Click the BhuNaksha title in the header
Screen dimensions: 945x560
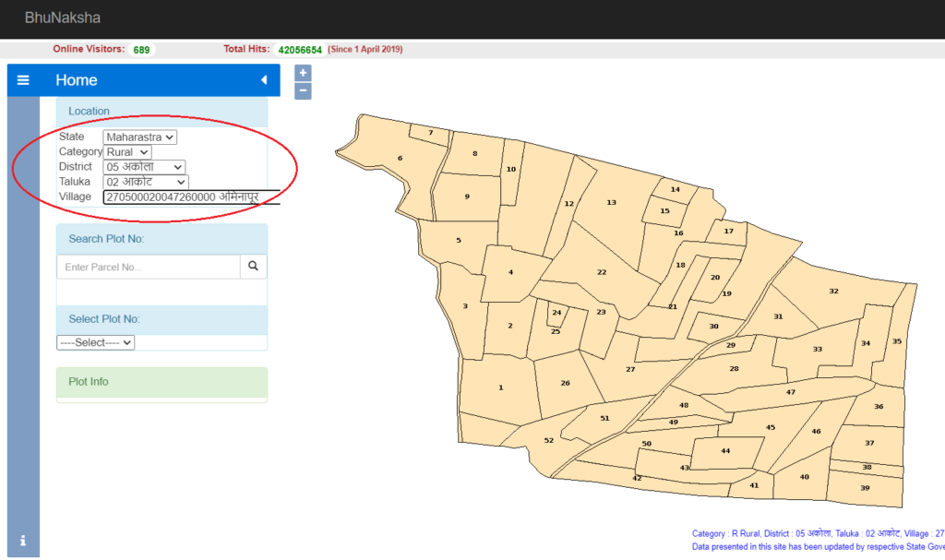65,18
